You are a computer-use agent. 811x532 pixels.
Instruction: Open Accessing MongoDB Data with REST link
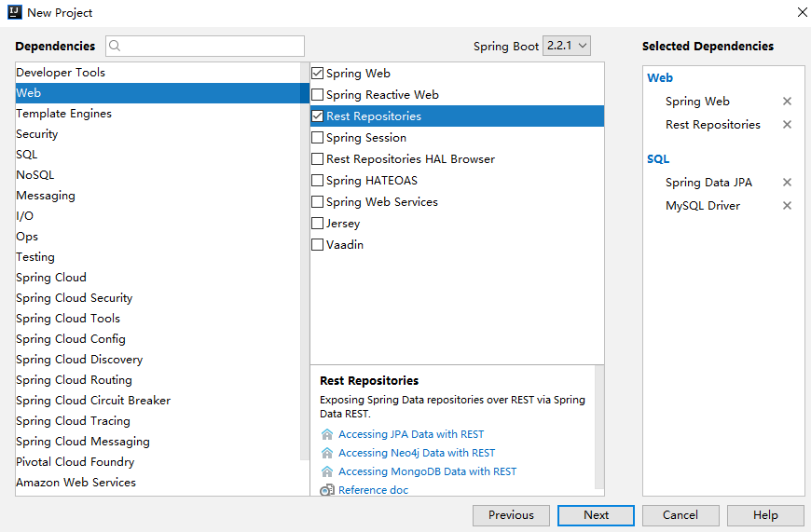coord(427,471)
